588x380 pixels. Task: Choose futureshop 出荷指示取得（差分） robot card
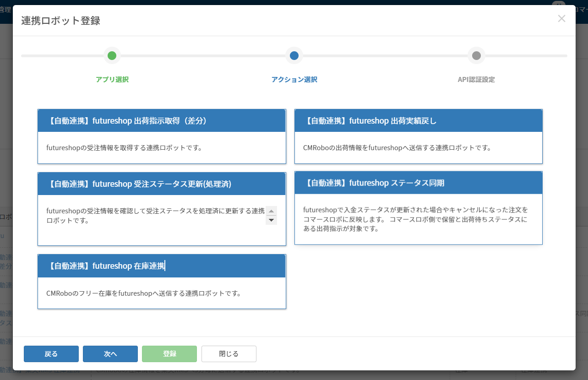162,136
